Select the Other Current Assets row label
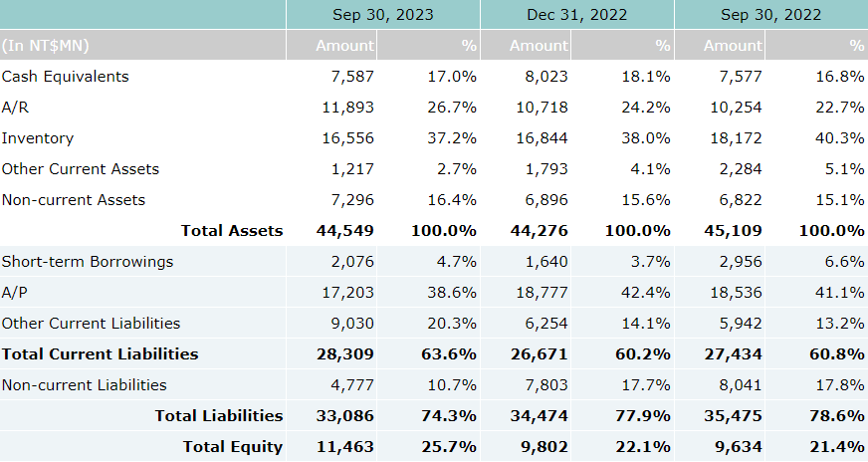The height and width of the screenshot is (462, 868). coord(81,169)
